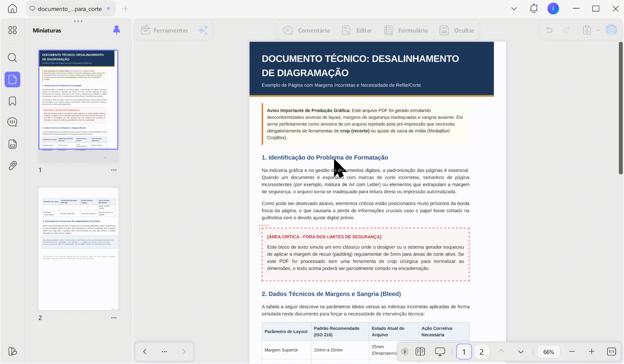Switch to Comentário mode

(x=307, y=30)
